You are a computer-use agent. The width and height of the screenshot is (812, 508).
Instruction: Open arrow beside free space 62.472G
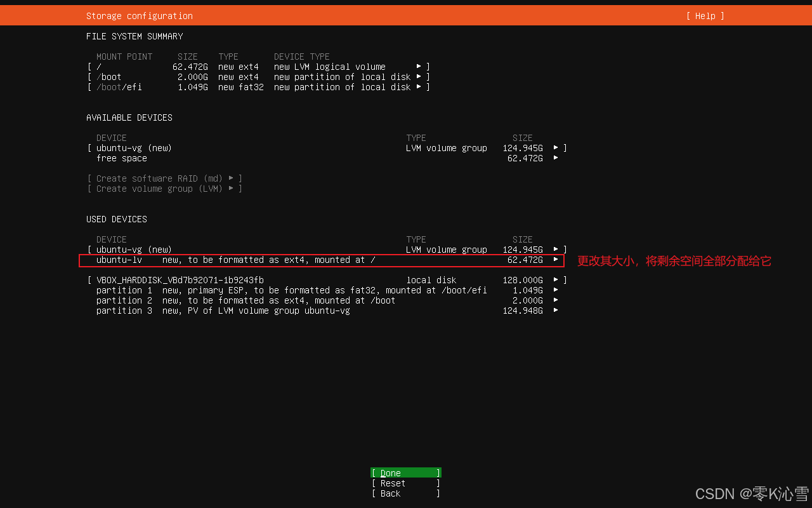click(x=556, y=158)
